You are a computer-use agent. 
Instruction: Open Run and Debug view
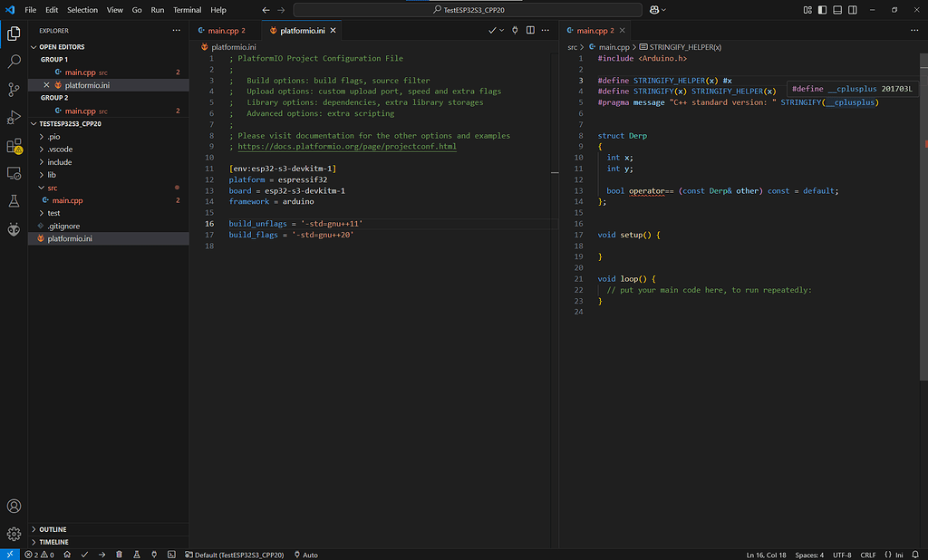[14, 117]
